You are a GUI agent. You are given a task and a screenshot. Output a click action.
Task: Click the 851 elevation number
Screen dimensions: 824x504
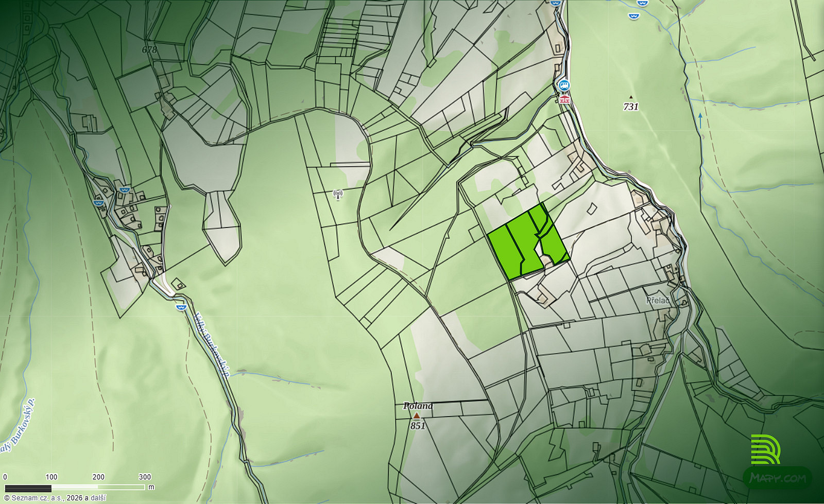(x=418, y=426)
